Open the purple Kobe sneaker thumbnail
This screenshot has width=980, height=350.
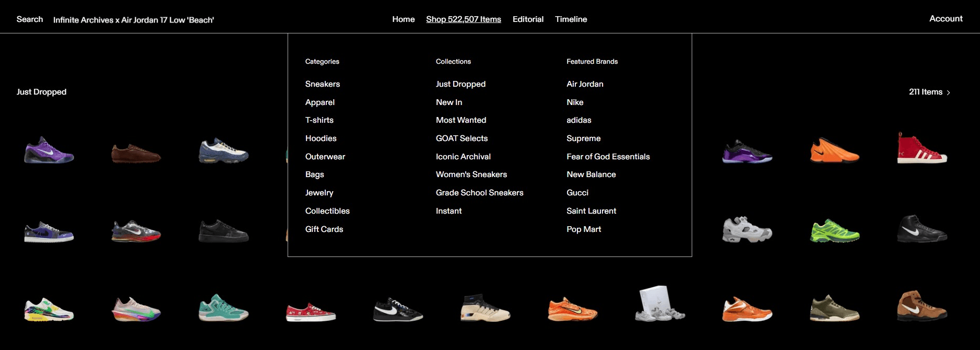[49, 150]
